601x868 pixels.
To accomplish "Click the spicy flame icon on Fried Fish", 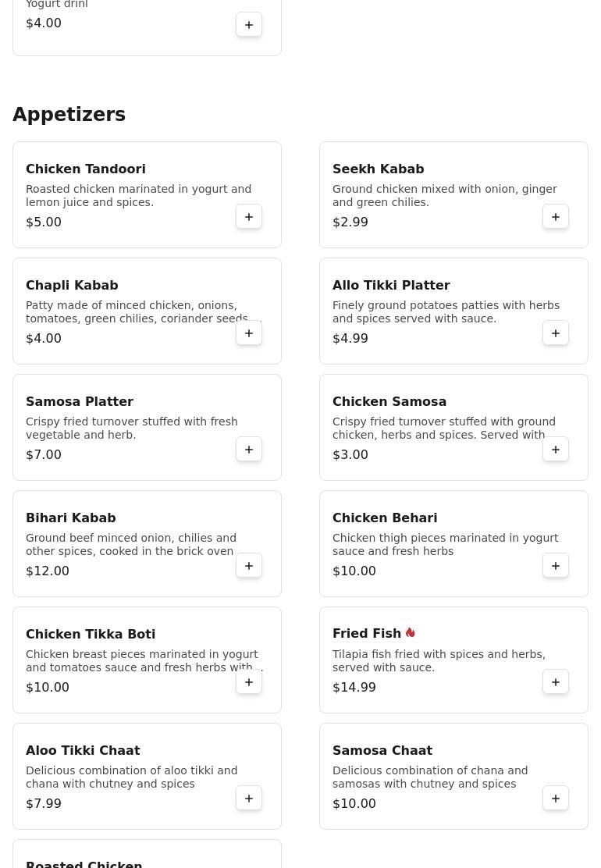I will (410, 633).
